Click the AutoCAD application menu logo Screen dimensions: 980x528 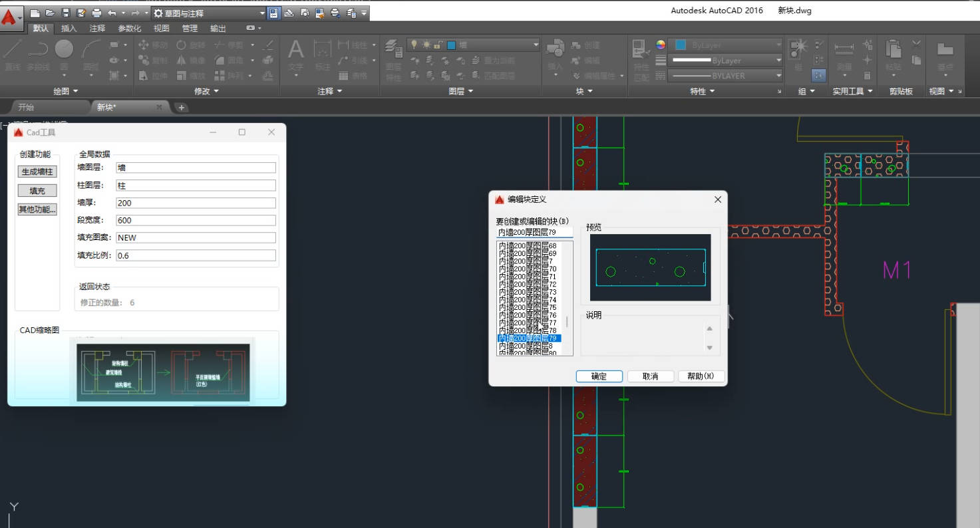click(x=10, y=17)
